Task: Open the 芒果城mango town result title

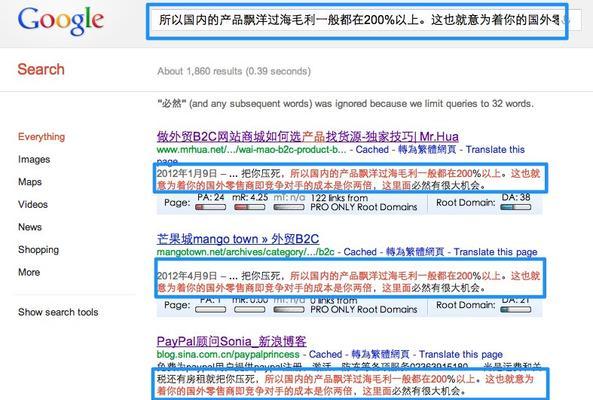Action: (238, 239)
